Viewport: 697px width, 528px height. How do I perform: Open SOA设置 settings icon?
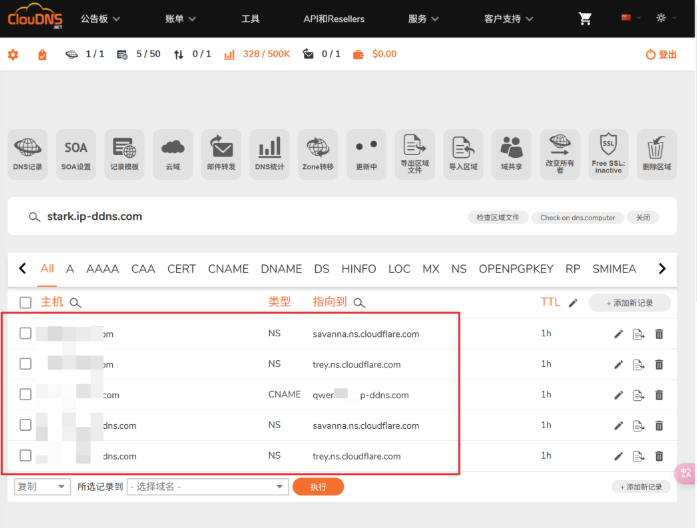coord(76,154)
